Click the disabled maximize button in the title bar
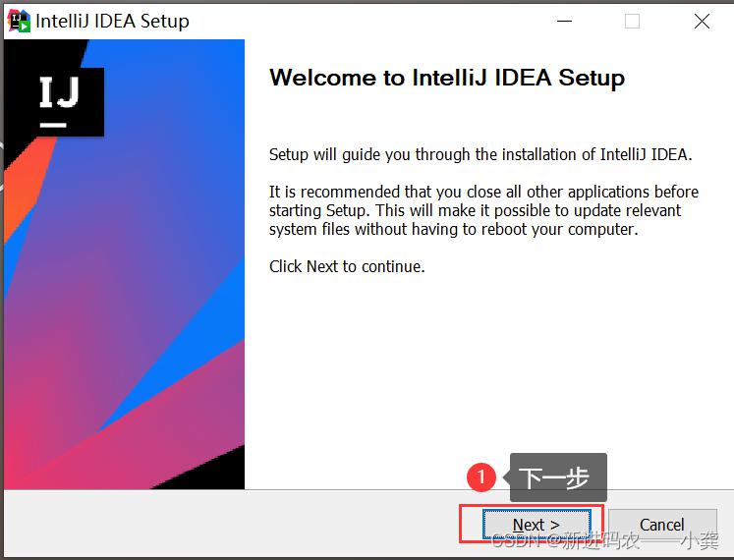The width and height of the screenshot is (734, 560). coord(633,21)
